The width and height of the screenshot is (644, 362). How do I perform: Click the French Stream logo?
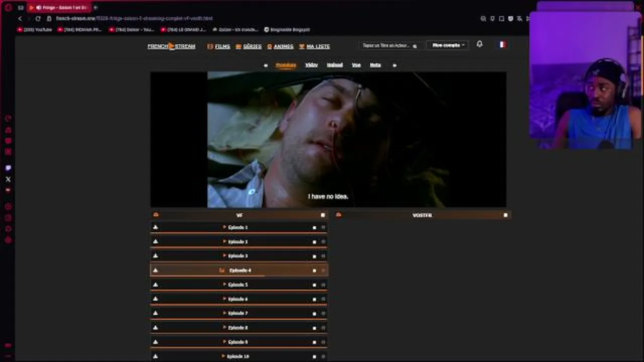pyautogui.click(x=172, y=46)
